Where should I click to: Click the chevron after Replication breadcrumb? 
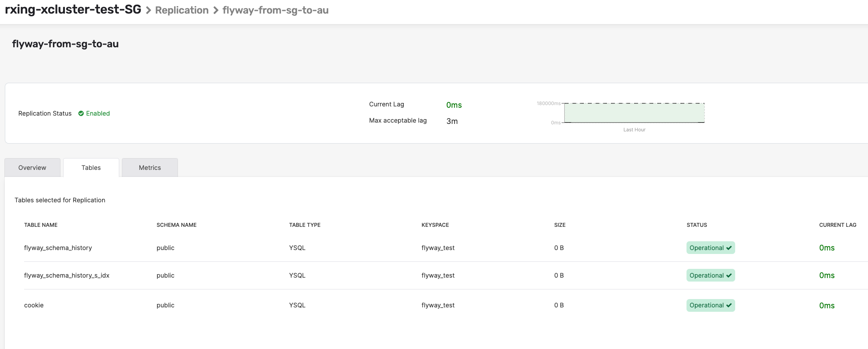(x=216, y=11)
